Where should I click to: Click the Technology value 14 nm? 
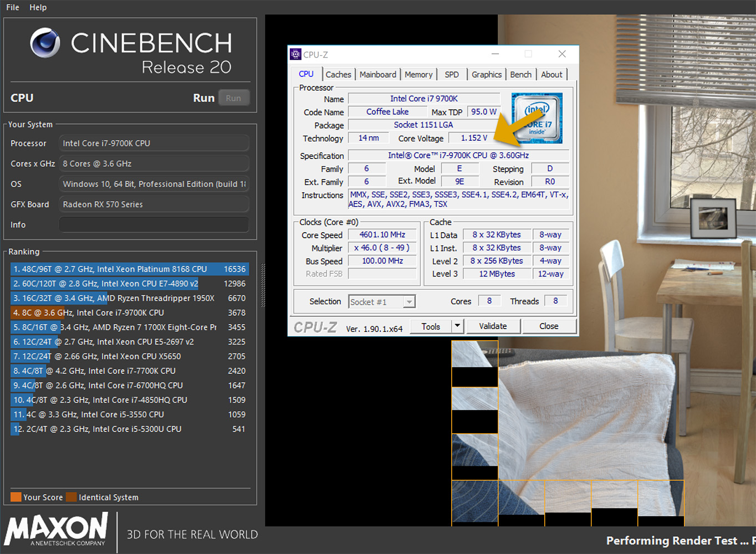(x=369, y=138)
